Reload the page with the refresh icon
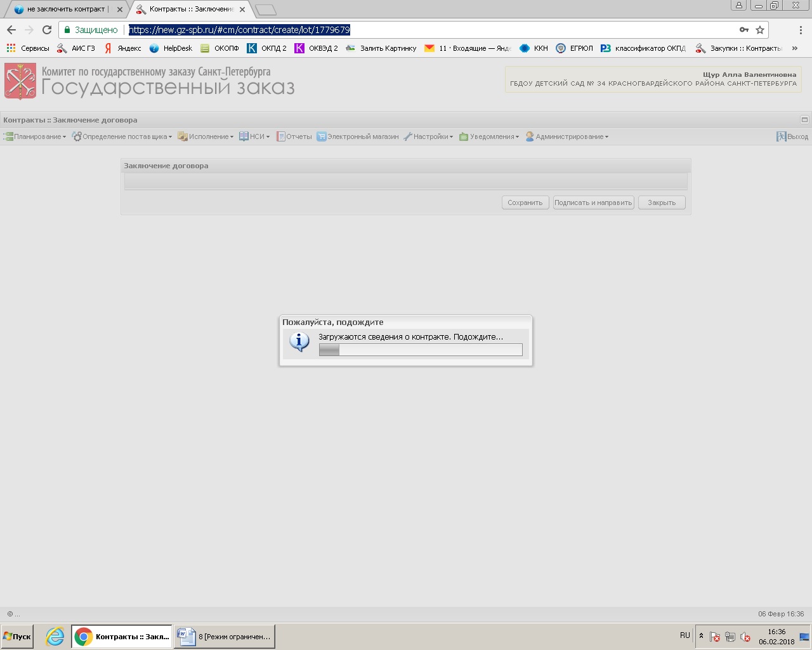812x650 pixels. click(47, 30)
